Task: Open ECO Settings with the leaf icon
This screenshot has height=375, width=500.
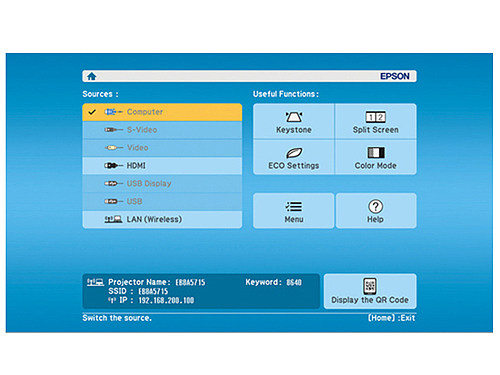Action: [x=294, y=157]
